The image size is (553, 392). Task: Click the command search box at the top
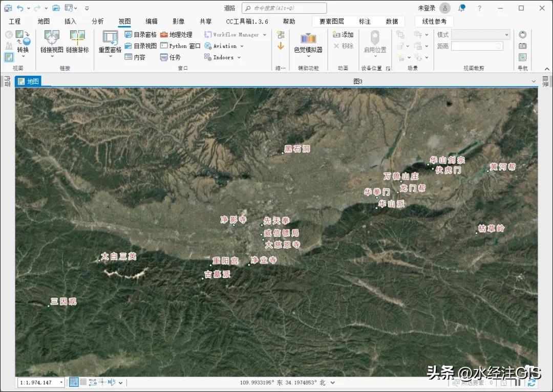284,8
